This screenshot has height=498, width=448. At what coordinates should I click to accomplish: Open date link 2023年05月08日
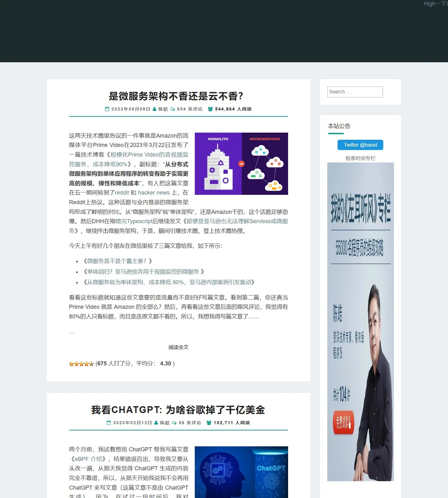pyautogui.click(x=131, y=109)
